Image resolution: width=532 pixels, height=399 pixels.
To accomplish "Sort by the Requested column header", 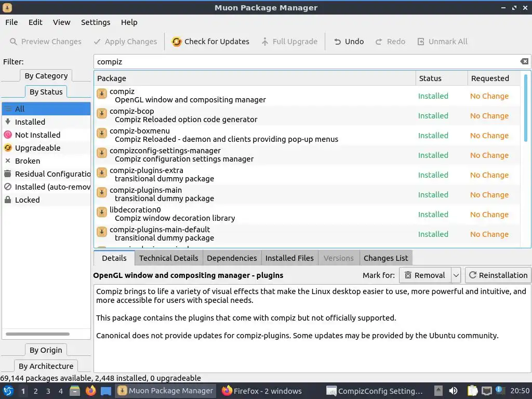I will (x=494, y=78).
